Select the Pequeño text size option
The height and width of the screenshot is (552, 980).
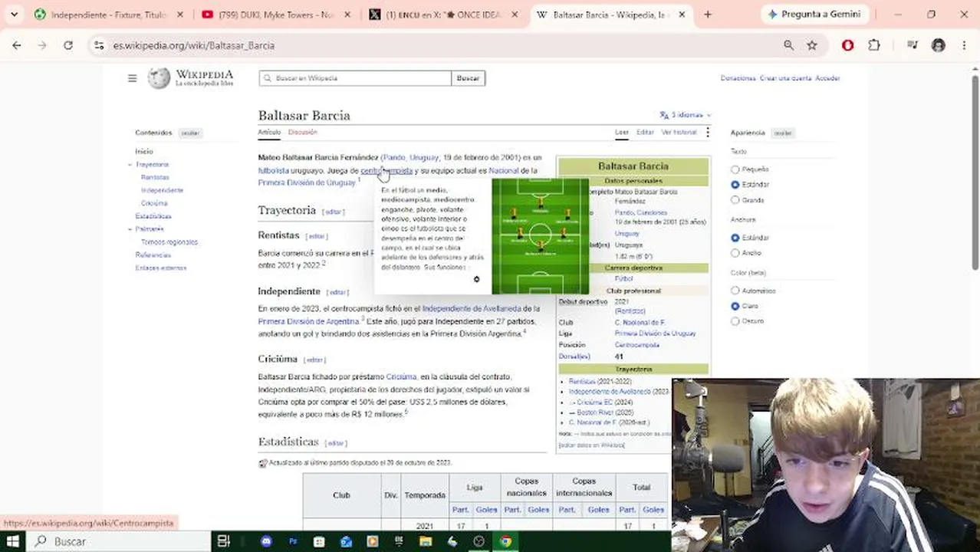point(735,169)
